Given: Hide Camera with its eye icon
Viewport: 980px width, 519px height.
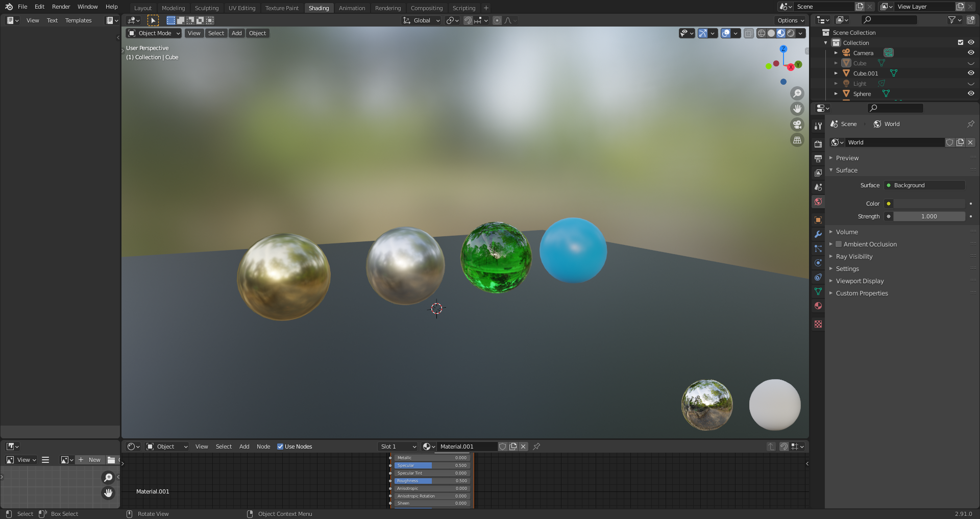Looking at the screenshot, I should tap(971, 53).
